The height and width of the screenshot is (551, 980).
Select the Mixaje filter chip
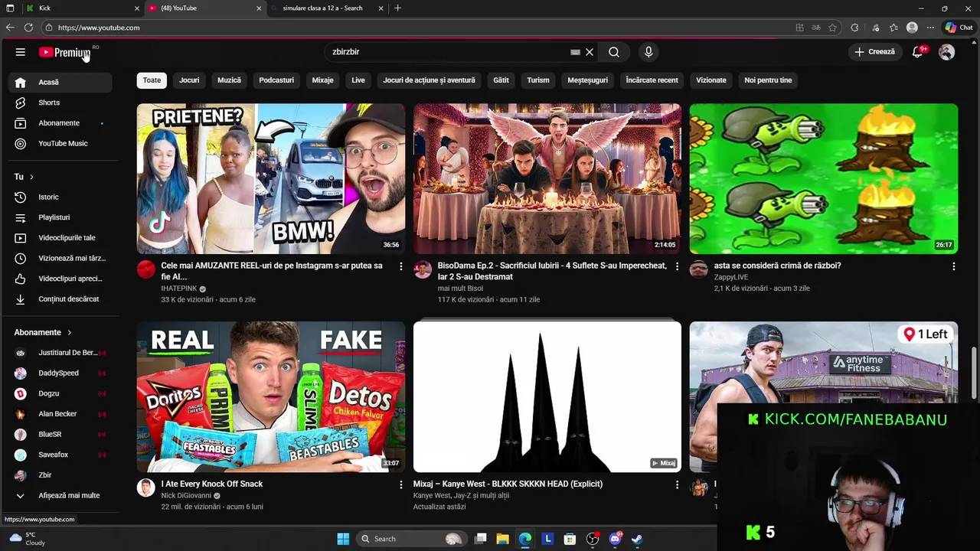(x=322, y=80)
